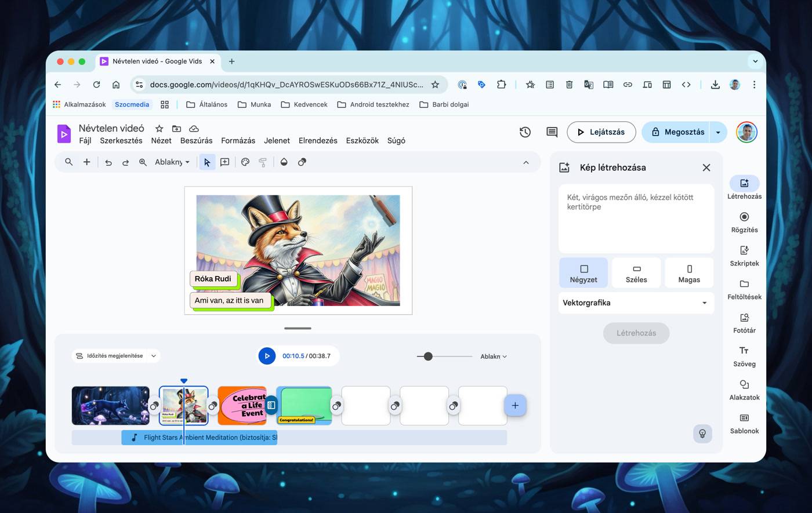The width and height of the screenshot is (812, 513).
Task: Open Rögzítés in the right sidebar
Action: [744, 222]
